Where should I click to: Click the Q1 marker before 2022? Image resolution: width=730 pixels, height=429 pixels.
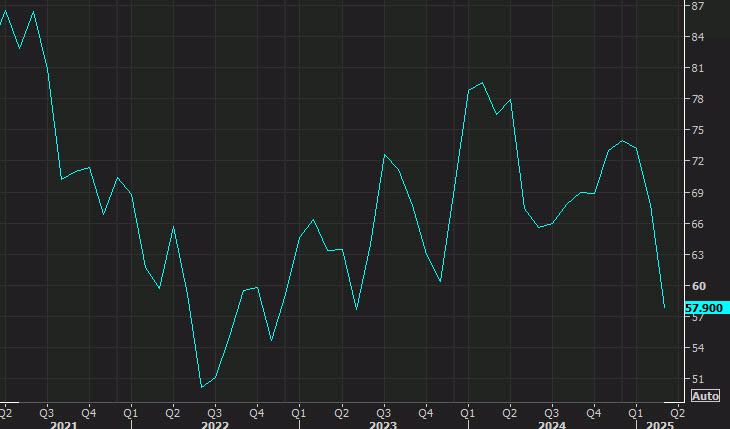131,413
